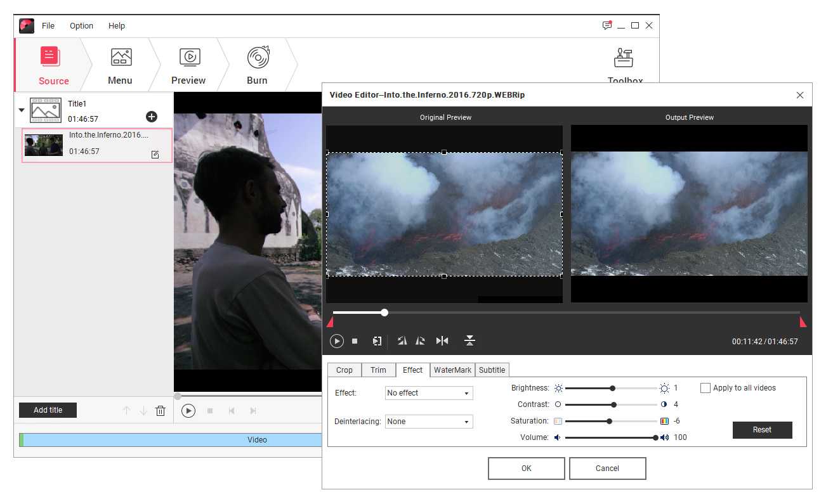Click the Add title button
The height and width of the screenshot is (504, 833).
coord(48,410)
